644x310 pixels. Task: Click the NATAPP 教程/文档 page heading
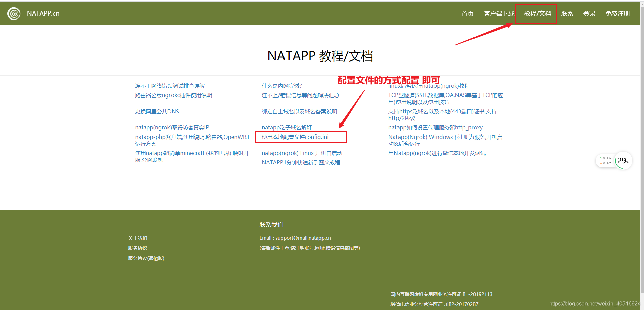(320, 56)
